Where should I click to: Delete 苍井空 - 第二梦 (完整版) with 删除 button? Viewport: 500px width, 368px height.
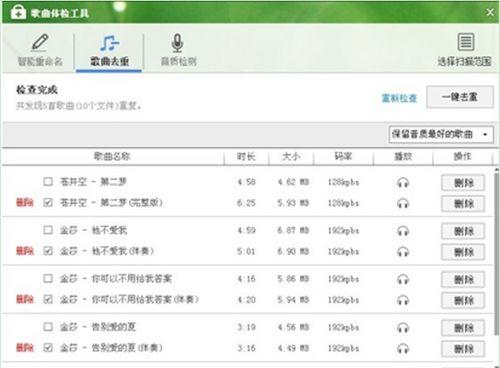coord(463,203)
